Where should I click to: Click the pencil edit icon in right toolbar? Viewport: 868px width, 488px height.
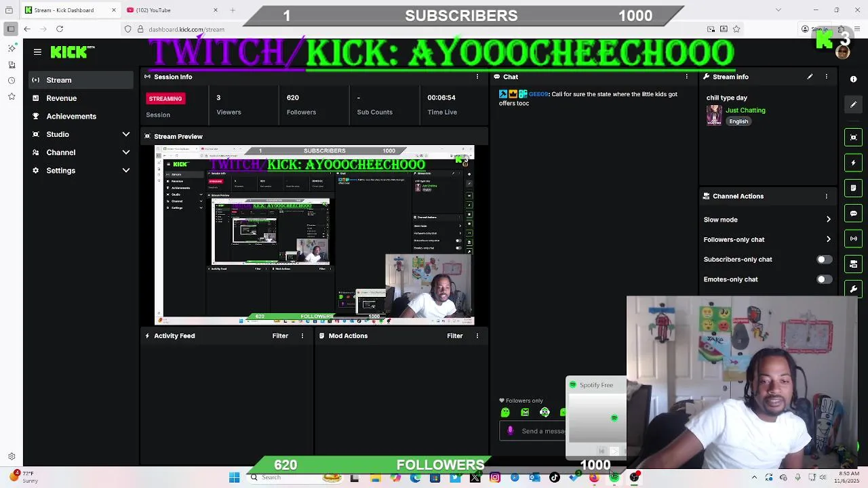click(x=853, y=104)
